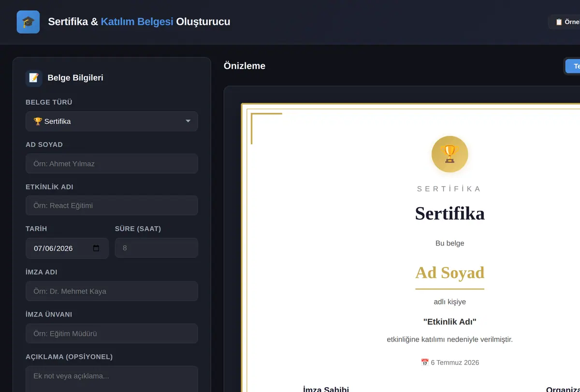
Task: Focus the Süre (Saat) input field
Action: [x=157, y=248]
